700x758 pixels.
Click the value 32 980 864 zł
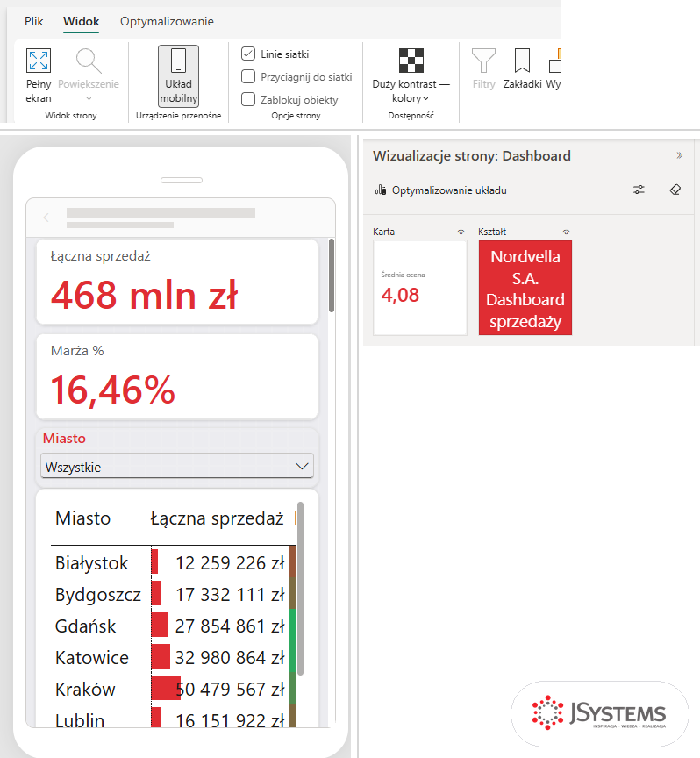coord(230,657)
